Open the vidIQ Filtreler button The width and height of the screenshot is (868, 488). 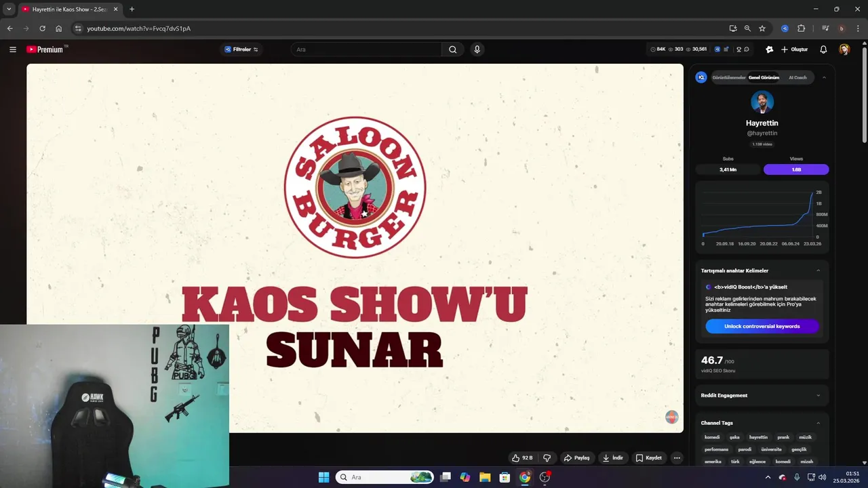[x=241, y=49]
